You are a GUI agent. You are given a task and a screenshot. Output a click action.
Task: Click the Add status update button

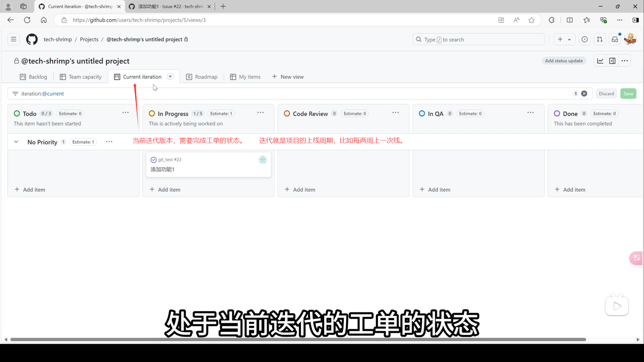point(563,61)
